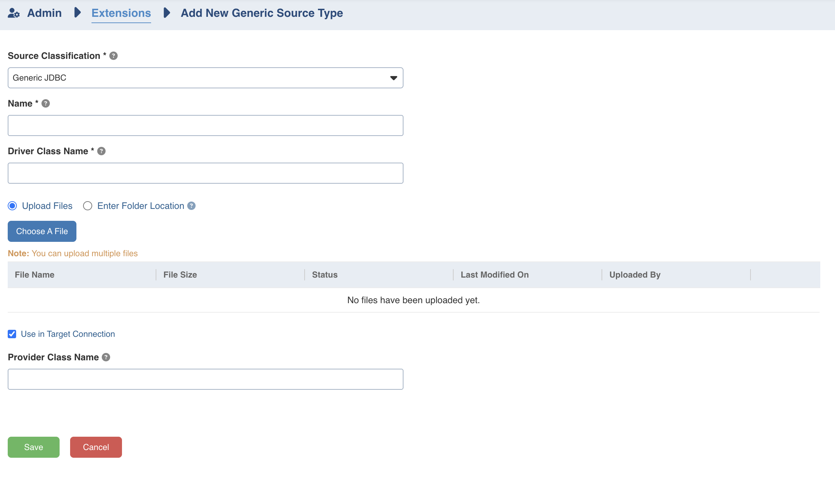This screenshot has width=835, height=504.
Task: Click the File Name column header
Action: point(35,275)
